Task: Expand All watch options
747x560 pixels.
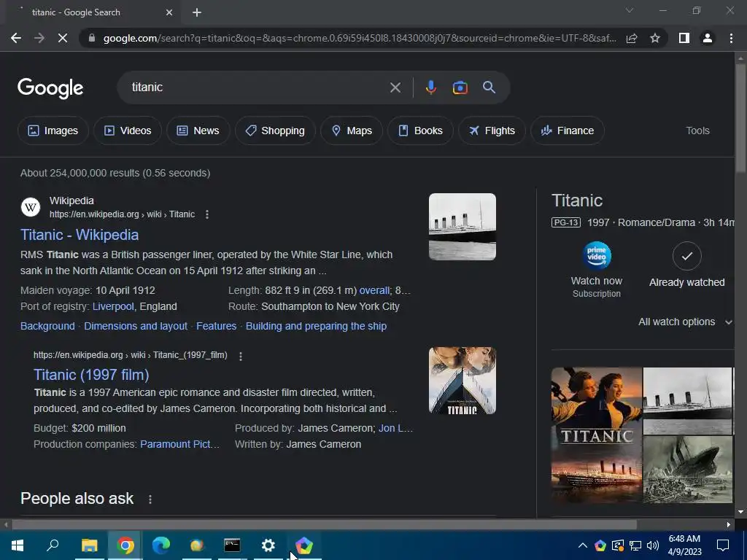Action: tap(685, 322)
